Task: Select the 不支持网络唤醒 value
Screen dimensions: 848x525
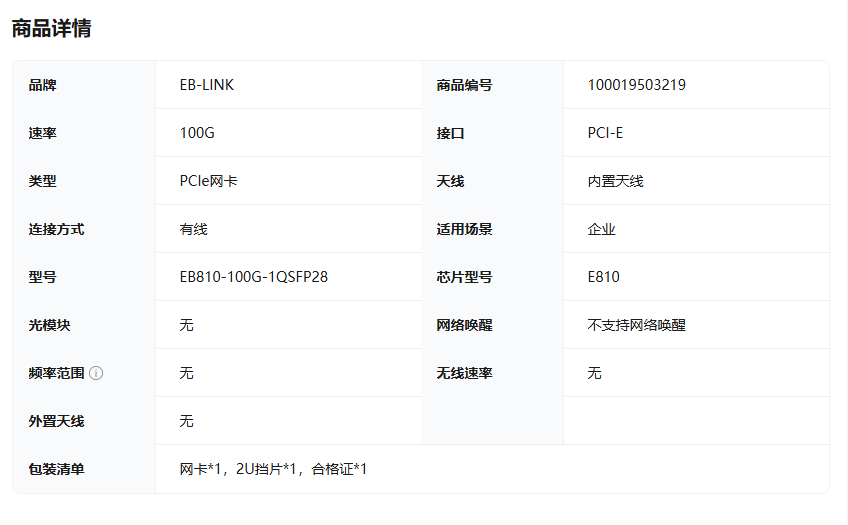Action: (x=637, y=325)
